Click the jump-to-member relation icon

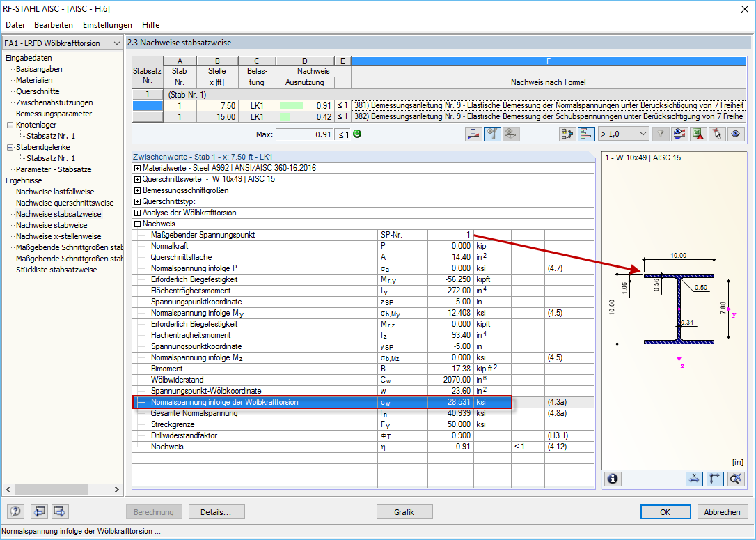[567, 134]
